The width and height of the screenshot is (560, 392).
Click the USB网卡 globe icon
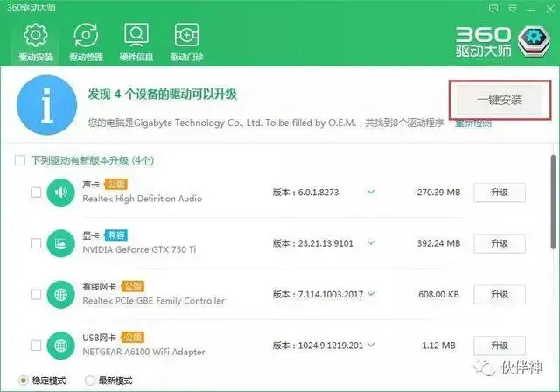click(x=60, y=346)
